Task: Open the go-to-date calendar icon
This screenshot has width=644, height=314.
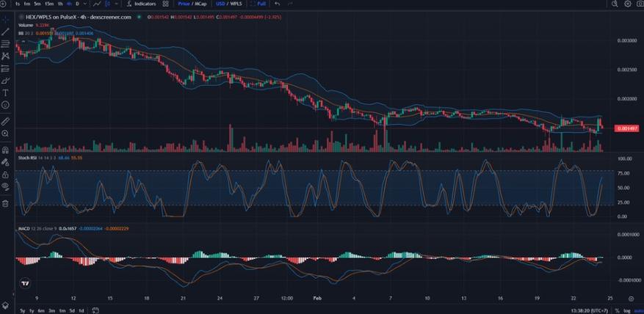Action: tap(95, 310)
